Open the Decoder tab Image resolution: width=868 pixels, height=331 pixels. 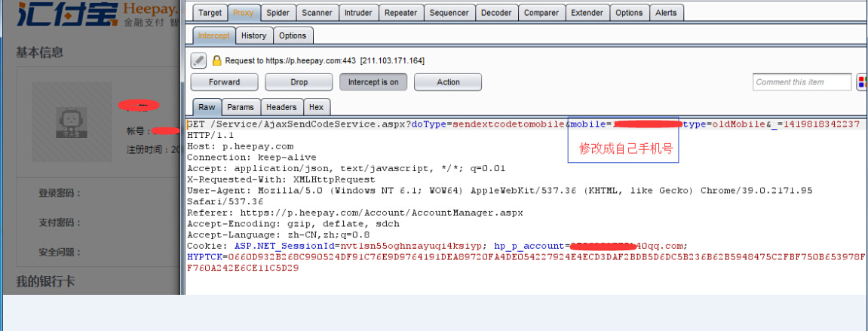pos(496,13)
